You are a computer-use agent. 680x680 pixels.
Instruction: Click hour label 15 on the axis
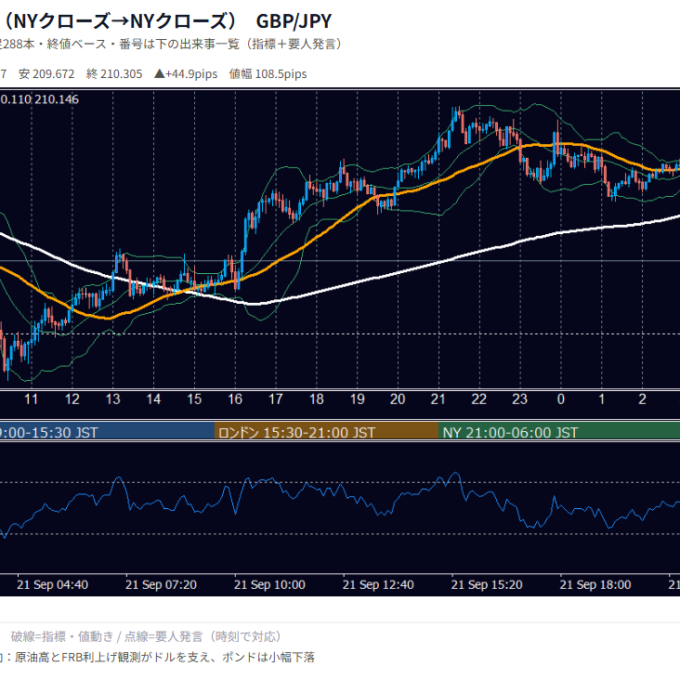194,399
